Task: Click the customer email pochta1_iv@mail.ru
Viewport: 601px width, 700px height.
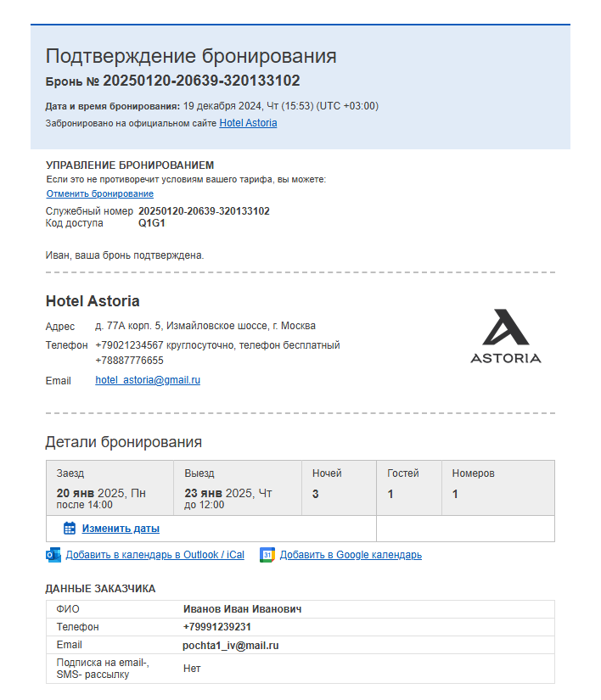Action: pyautogui.click(x=231, y=646)
